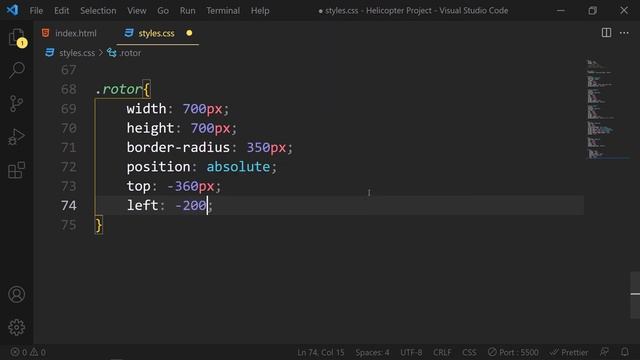The width and height of the screenshot is (640, 360).
Task: Click the Port : 5500 live server button
Action: pyautogui.click(x=513, y=352)
